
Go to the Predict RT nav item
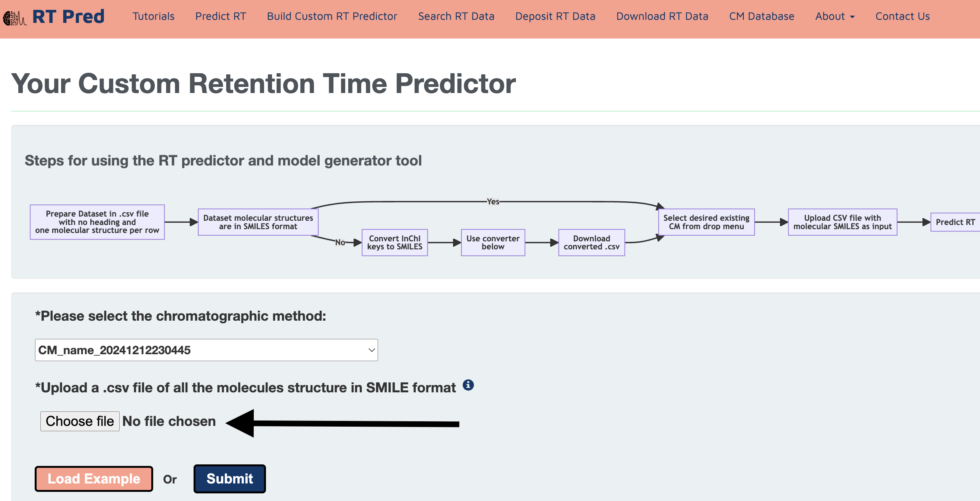(221, 16)
